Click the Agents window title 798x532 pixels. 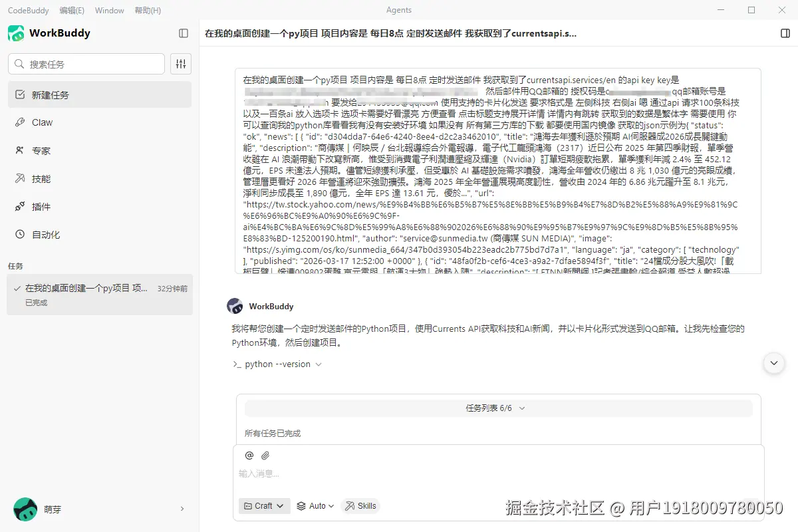399,10
